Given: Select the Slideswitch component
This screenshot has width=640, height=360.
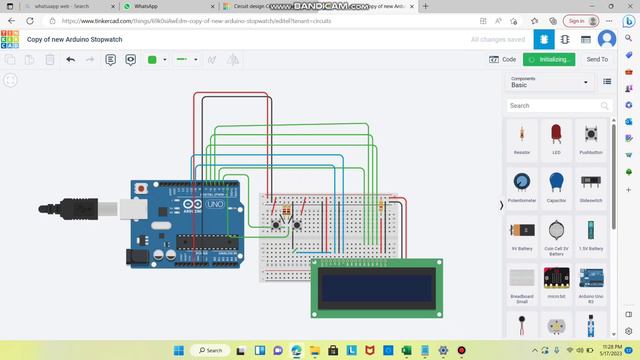Looking at the screenshot, I should pyautogui.click(x=591, y=188).
